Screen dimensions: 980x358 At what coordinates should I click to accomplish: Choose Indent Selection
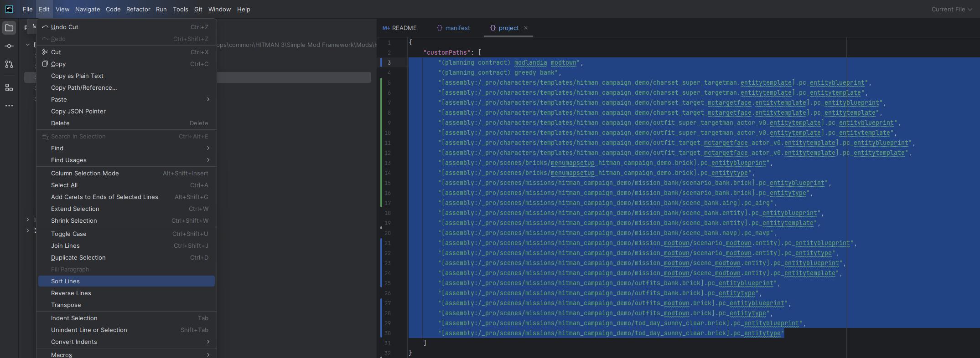[x=126, y=318]
